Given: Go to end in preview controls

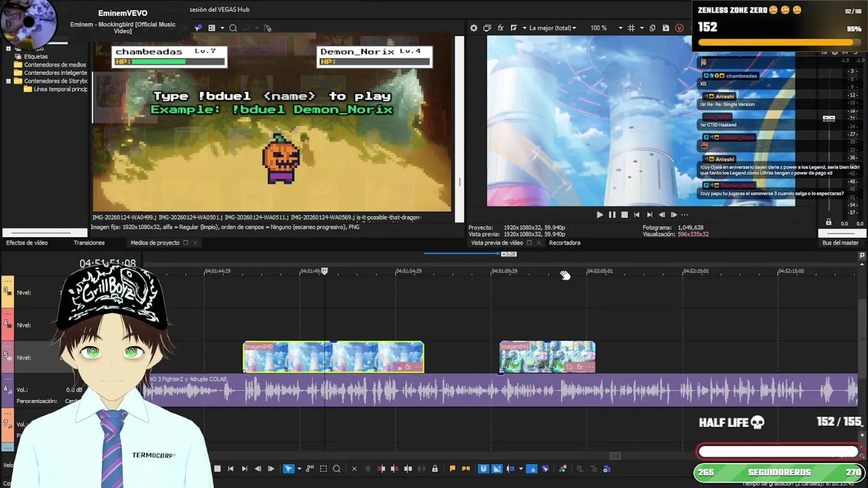Looking at the screenshot, I should 649,215.
